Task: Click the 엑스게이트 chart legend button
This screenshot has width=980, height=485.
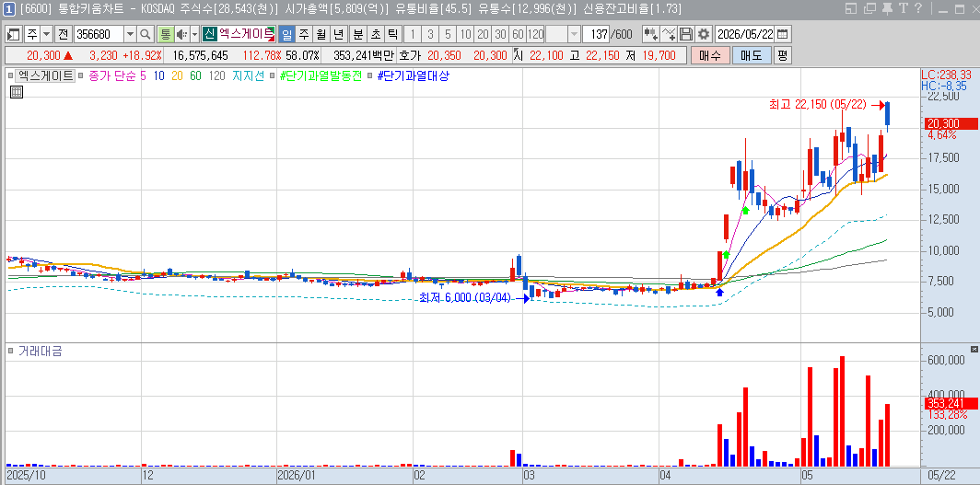Action: [46, 75]
